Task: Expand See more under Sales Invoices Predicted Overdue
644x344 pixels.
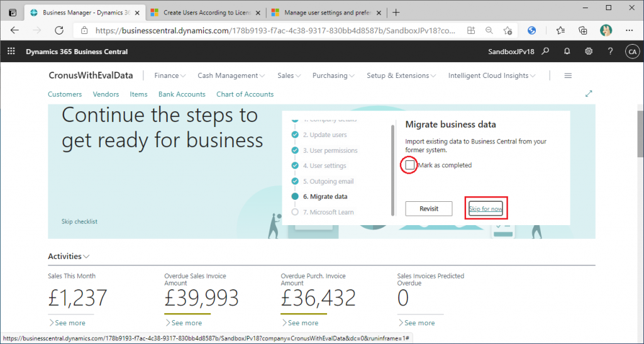Action: (416, 323)
